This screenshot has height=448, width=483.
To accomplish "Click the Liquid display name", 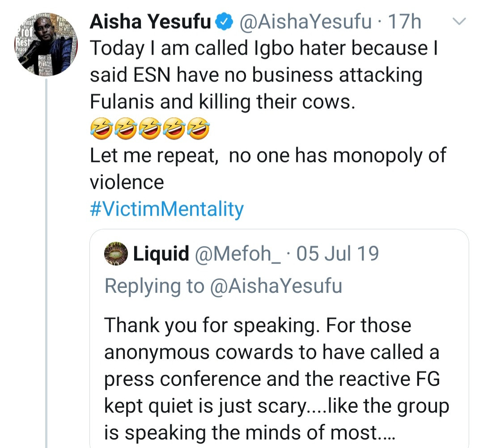I will [x=161, y=255].
